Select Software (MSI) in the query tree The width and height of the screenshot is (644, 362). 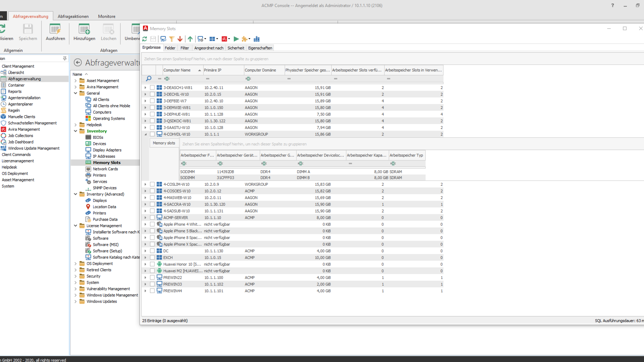[106, 245]
